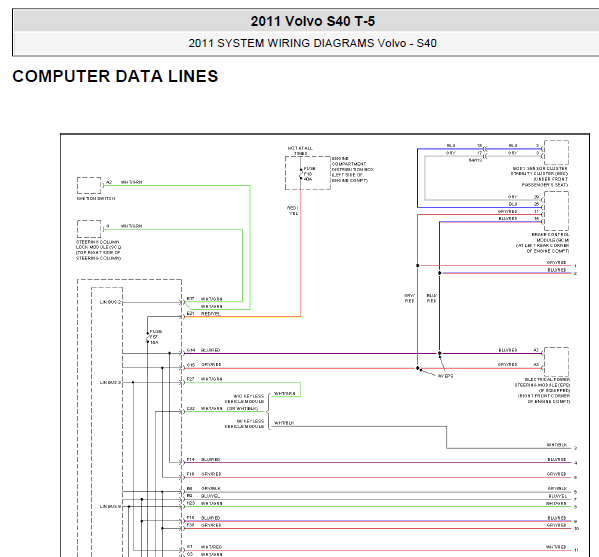Click the "COMPUTER DATA LINES" heading
Screen dimensions: 599x557
(115, 76)
